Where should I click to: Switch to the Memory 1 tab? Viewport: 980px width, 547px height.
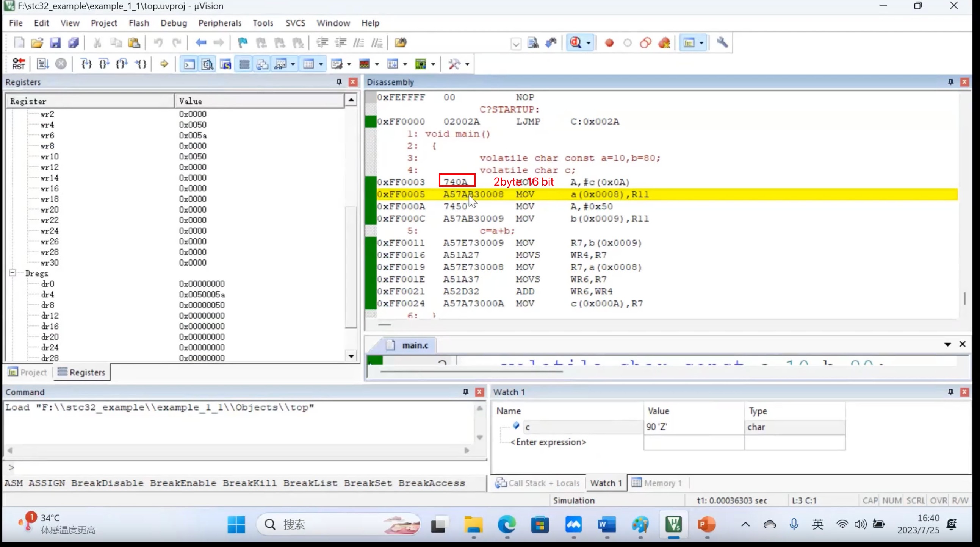[658, 483]
